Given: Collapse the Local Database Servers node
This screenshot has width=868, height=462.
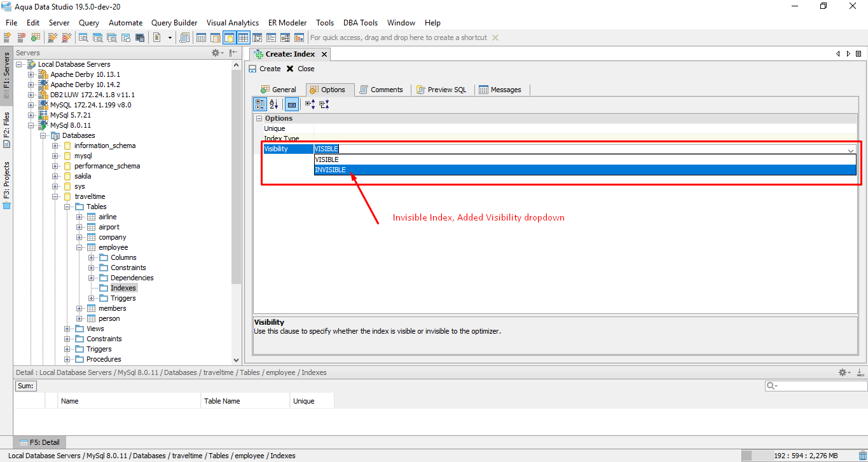Looking at the screenshot, I should [19, 64].
